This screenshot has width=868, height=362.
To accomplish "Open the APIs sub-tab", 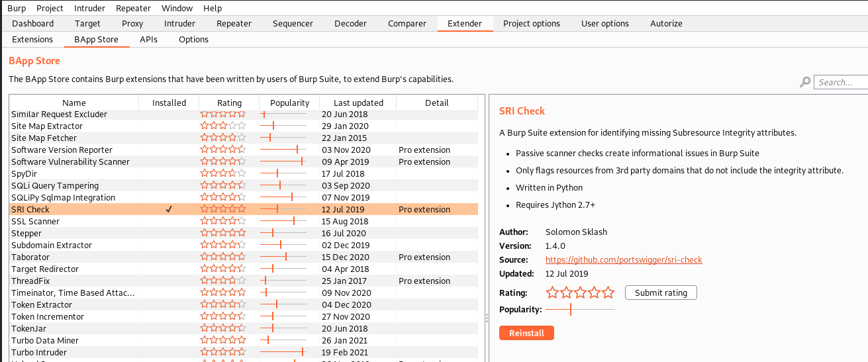I will pos(148,40).
